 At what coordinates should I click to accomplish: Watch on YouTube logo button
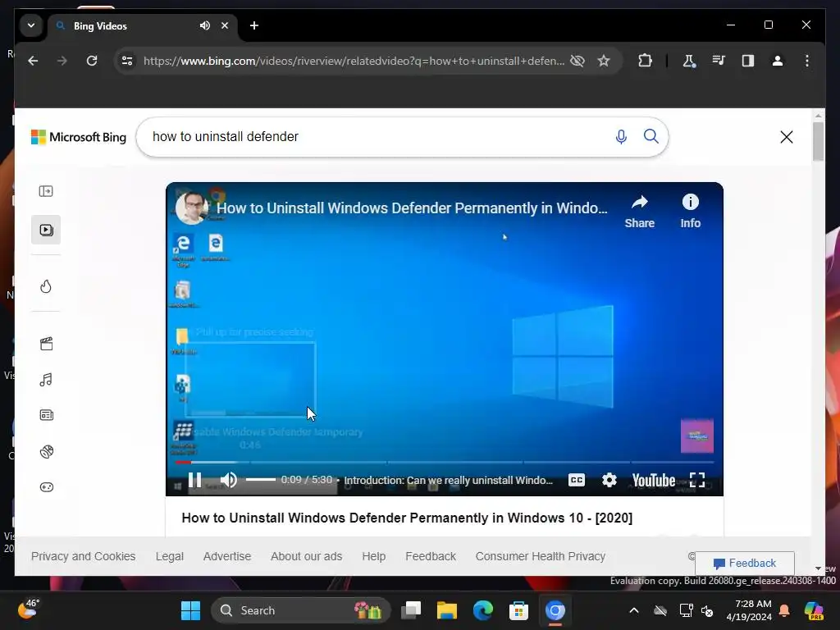click(654, 481)
